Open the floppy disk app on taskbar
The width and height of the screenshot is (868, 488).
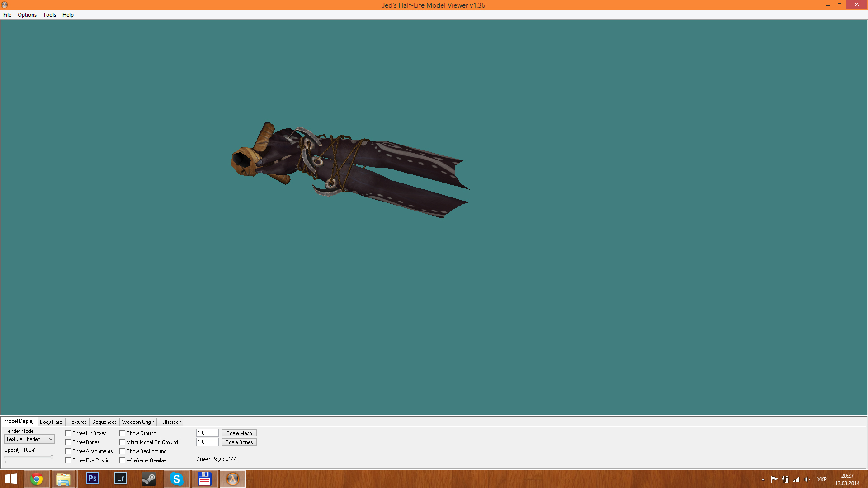tap(204, 479)
